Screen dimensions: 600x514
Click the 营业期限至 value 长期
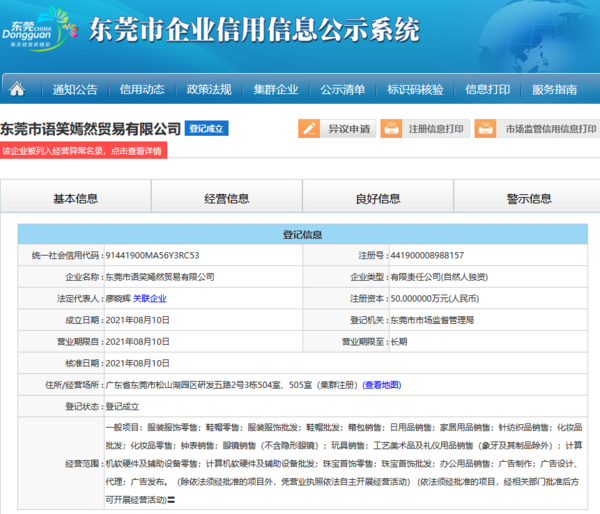(x=399, y=342)
